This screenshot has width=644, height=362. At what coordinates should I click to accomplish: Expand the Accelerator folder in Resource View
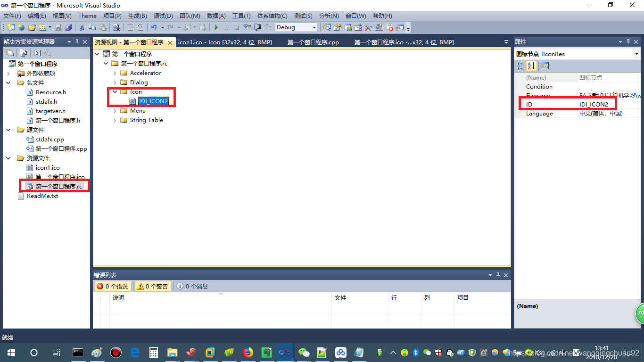coord(115,73)
